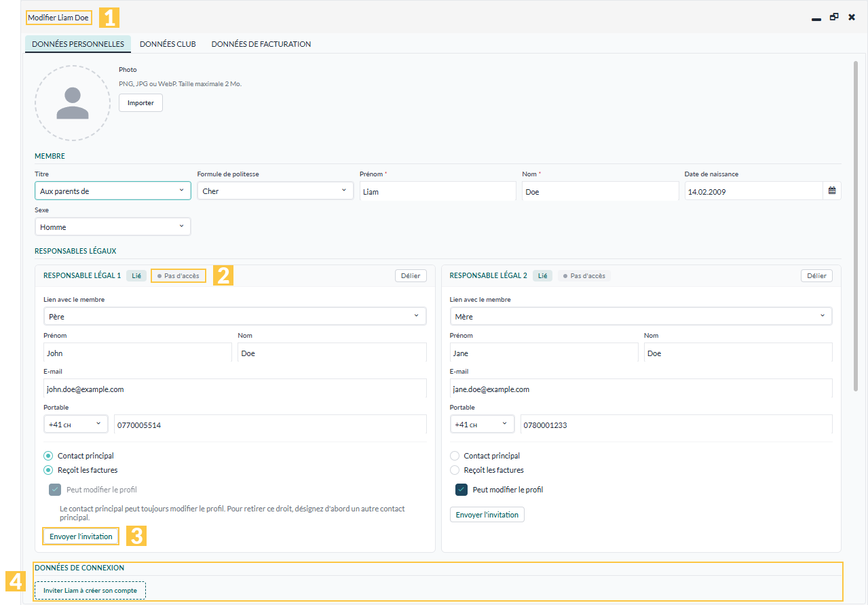Image resolution: width=868 pixels, height=605 pixels.
Task: Click Prénom field containing Jane
Action: click(544, 353)
